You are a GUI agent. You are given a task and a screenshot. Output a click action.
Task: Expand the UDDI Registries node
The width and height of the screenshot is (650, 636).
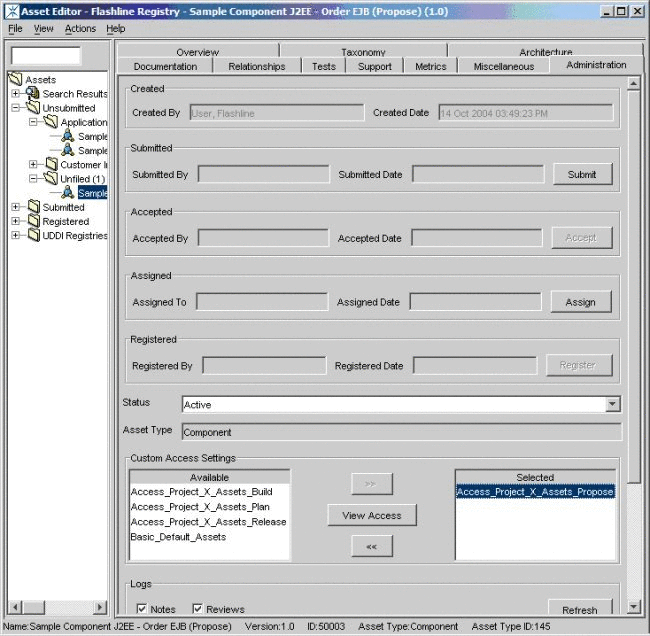click(16, 235)
